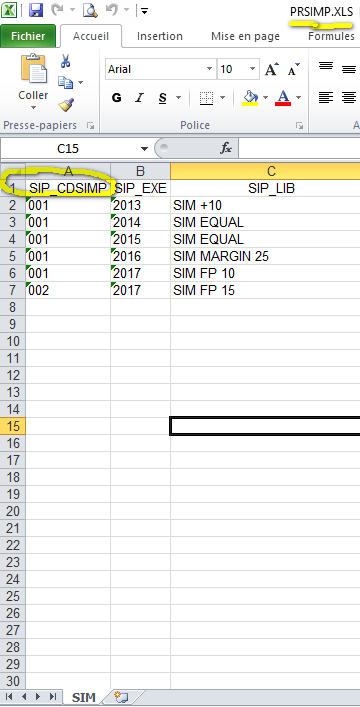The image size is (360, 707).
Task: Click the align text left icon
Action: (x=326, y=97)
